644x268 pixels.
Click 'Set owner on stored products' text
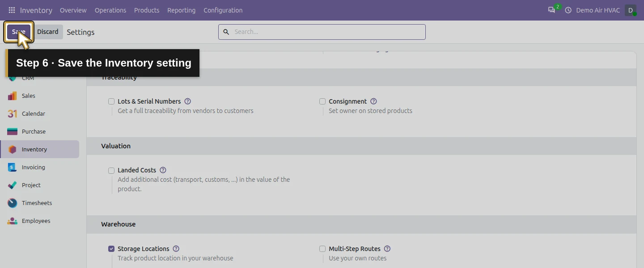(371, 111)
